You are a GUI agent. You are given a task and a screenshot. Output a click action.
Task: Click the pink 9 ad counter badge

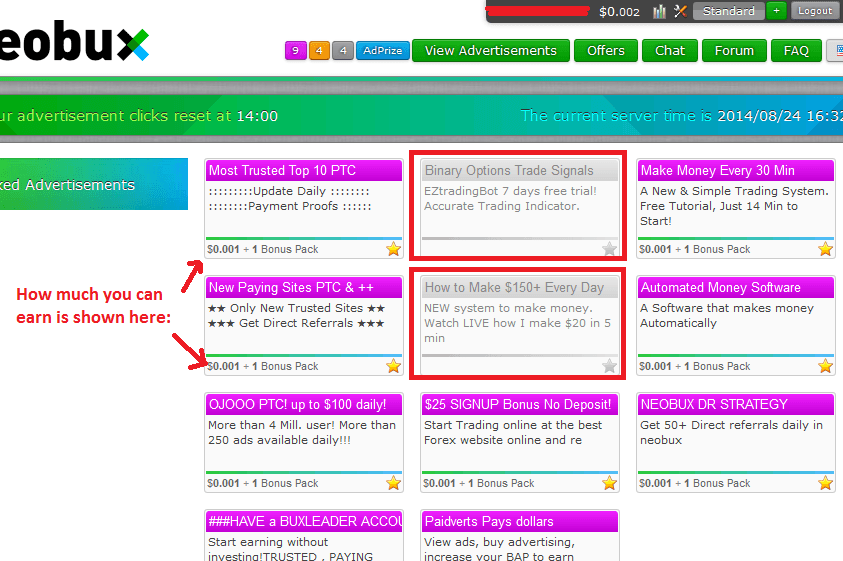coord(295,51)
